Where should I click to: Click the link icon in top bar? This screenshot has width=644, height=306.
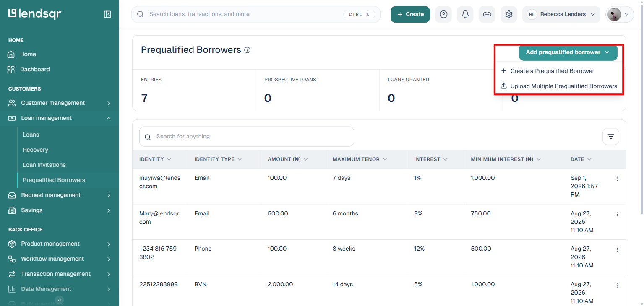pyautogui.click(x=487, y=14)
